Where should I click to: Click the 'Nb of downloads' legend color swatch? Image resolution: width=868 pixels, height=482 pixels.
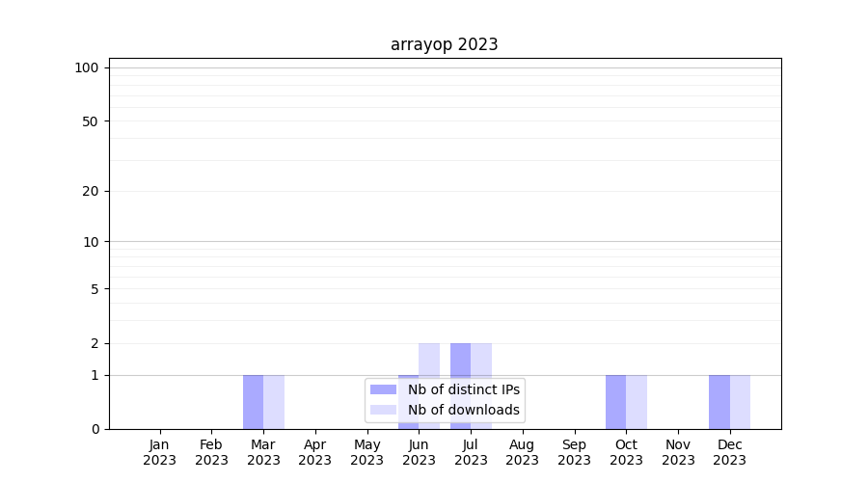(383, 410)
